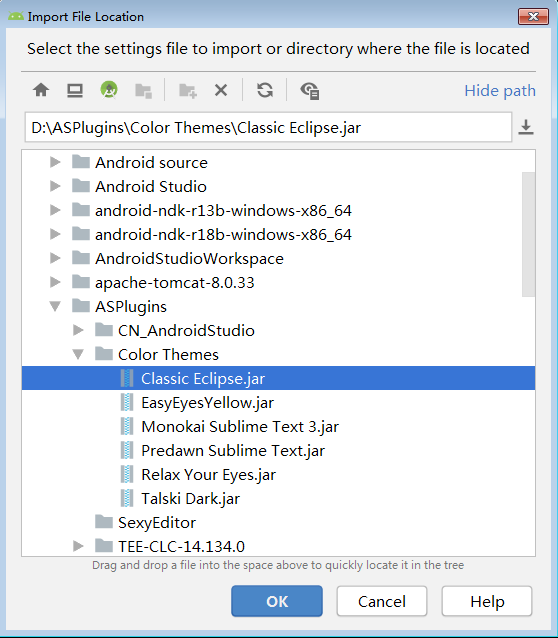Close the Import File Location dialog
The height and width of the screenshot is (638, 558).
pos(533,17)
